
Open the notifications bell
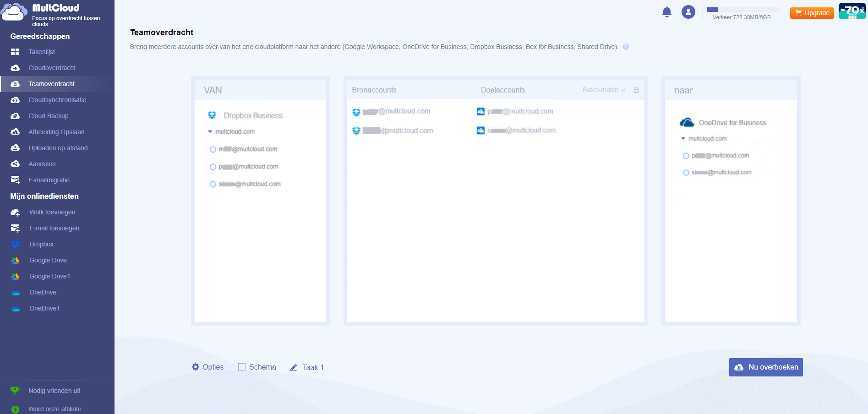(x=667, y=12)
